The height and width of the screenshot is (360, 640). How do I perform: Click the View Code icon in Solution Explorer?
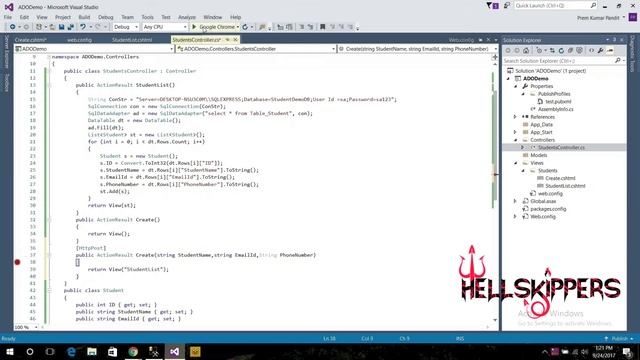(591, 51)
